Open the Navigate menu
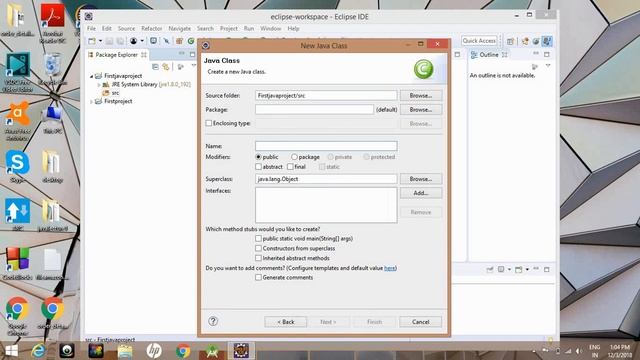The image size is (640, 360). click(x=180, y=29)
